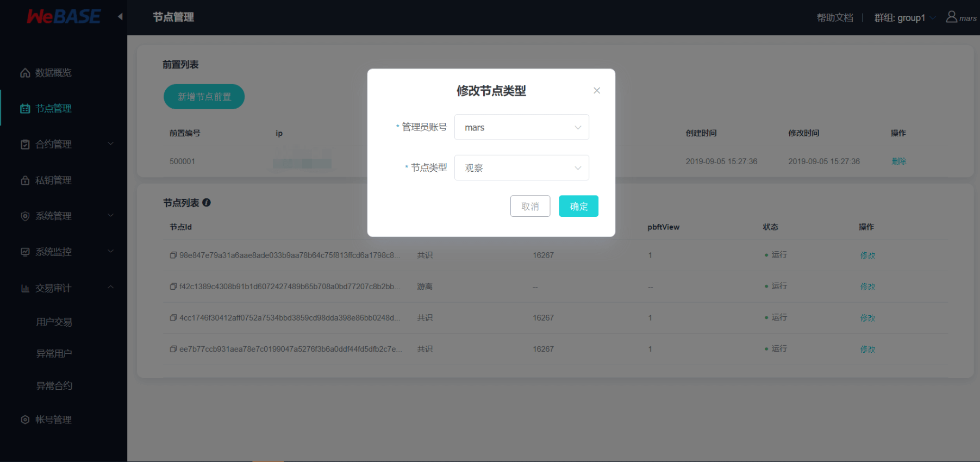
Task: Click the clipboard icon next to 合约管理
Action: (25, 145)
